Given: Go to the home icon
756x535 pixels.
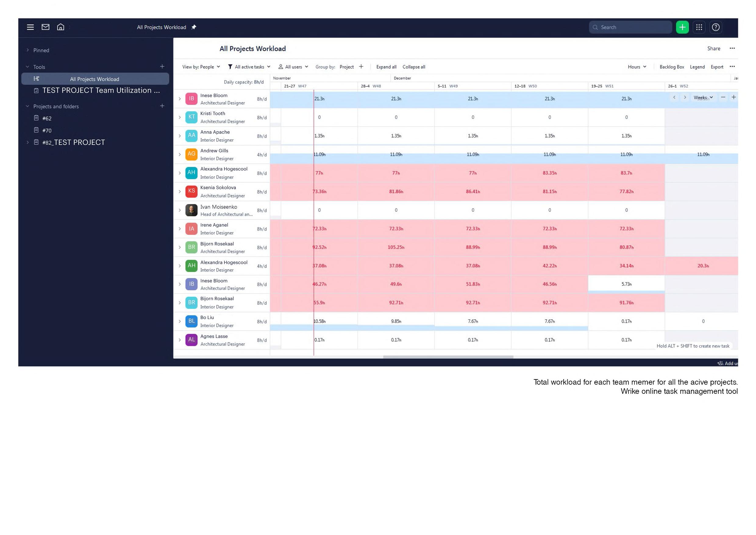Looking at the screenshot, I should [x=61, y=27].
